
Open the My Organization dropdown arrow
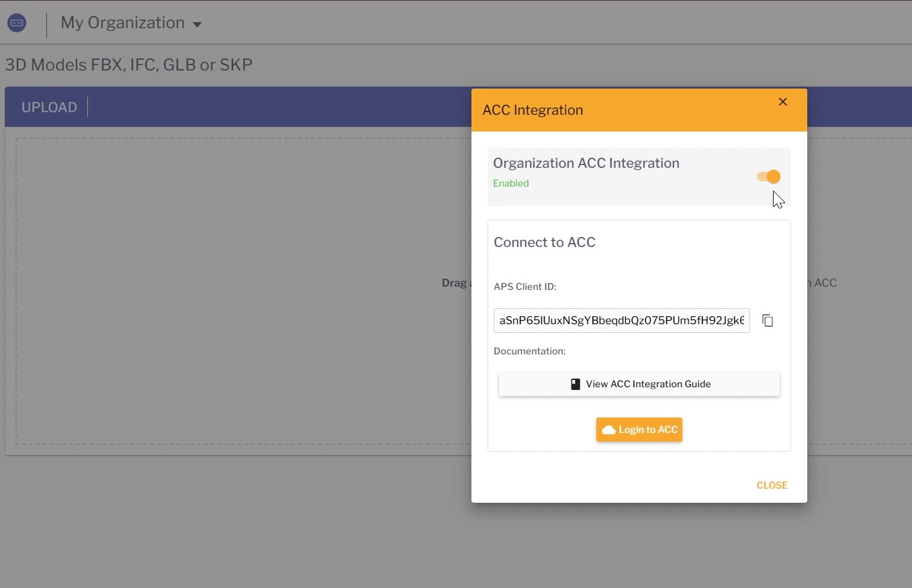point(197,25)
